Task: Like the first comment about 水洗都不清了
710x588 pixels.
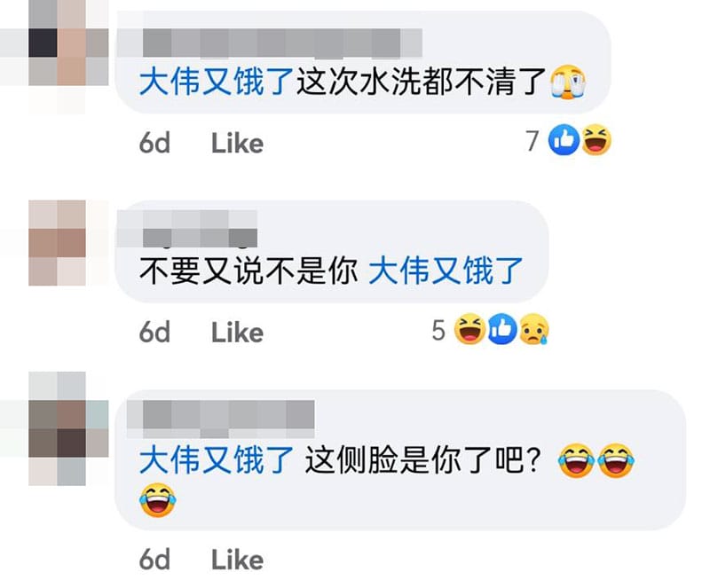Action: 237,144
